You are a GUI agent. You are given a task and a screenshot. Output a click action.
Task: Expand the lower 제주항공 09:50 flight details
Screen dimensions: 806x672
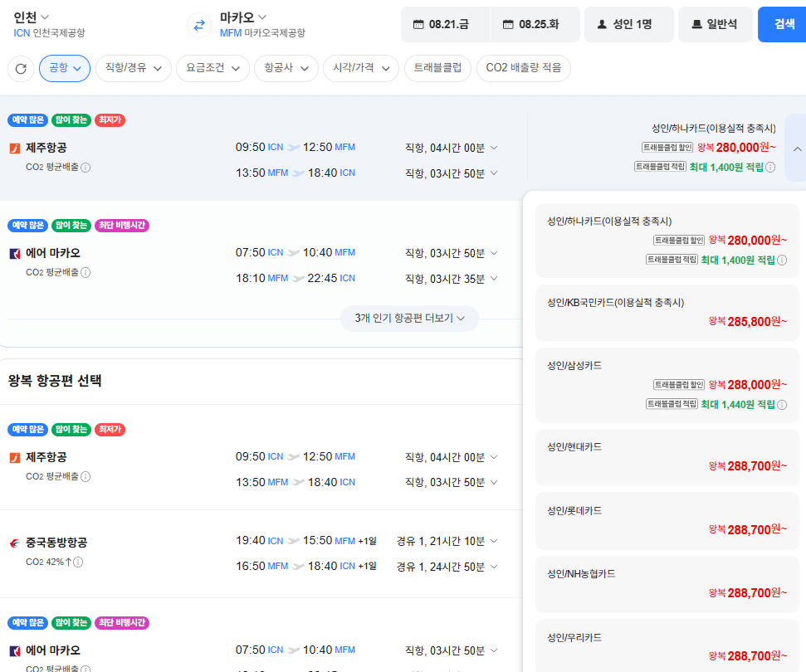point(493,457)
